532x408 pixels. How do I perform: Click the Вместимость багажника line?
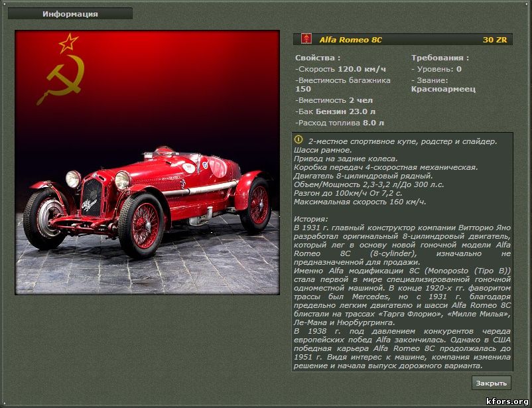pyautogui.click(x=343, y=84)
